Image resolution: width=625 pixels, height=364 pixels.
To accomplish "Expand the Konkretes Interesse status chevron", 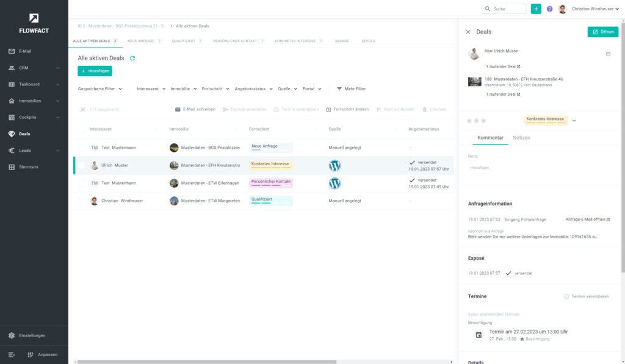I will coord(574,121).
